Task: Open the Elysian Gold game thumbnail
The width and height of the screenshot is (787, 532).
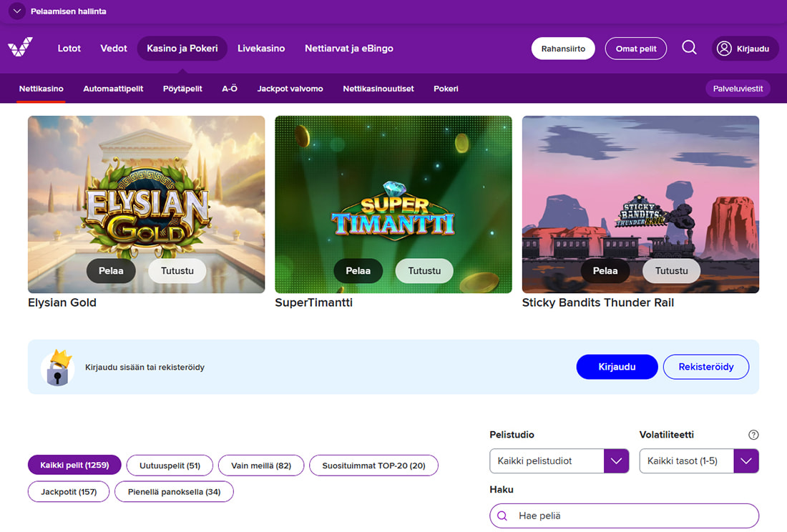Action: pos(147,205)
